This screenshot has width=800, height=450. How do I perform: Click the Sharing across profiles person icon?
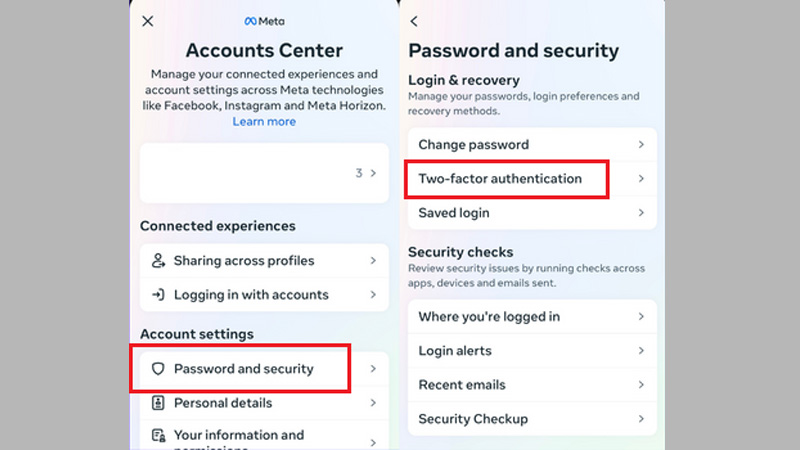click(158, 261)
